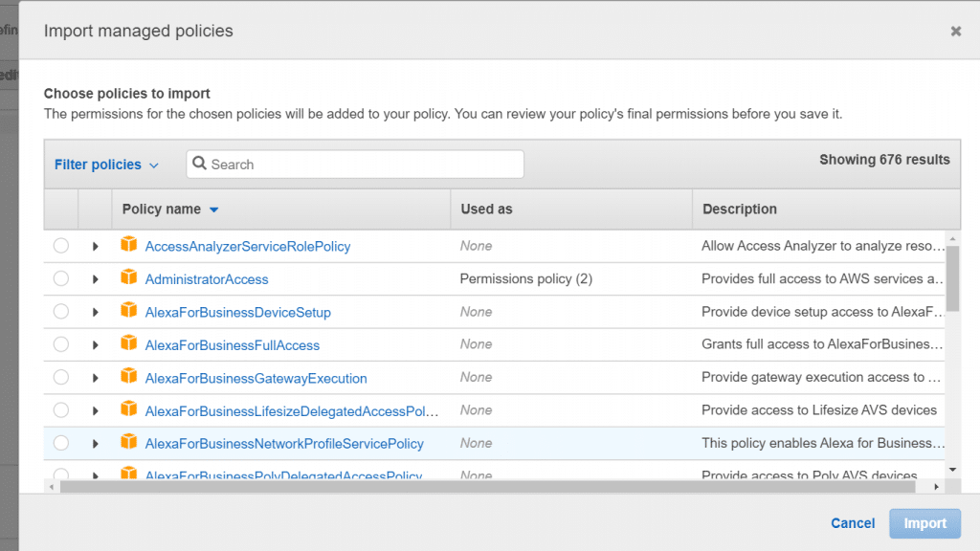
Task: Expand the AdministratorAccess row details
Action: coord(95,279)
